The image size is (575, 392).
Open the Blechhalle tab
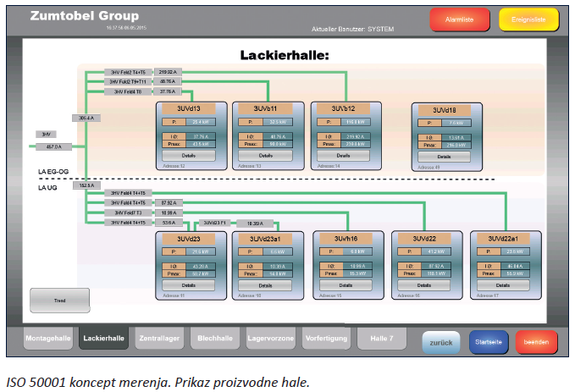pyautogui.click(x=215, y=338)
